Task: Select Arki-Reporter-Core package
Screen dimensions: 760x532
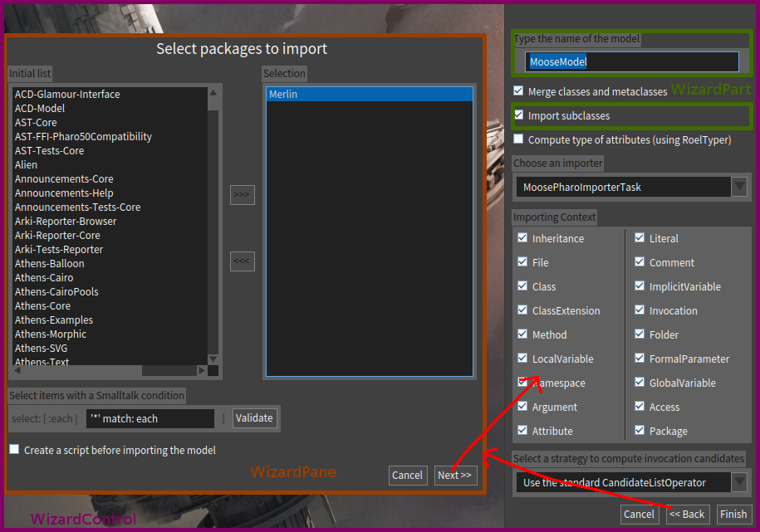Action: tap(110, 235)
